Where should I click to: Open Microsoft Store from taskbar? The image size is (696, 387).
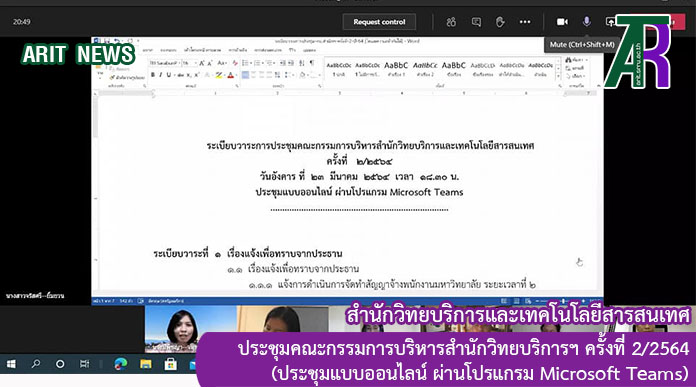tap(170, 364)
